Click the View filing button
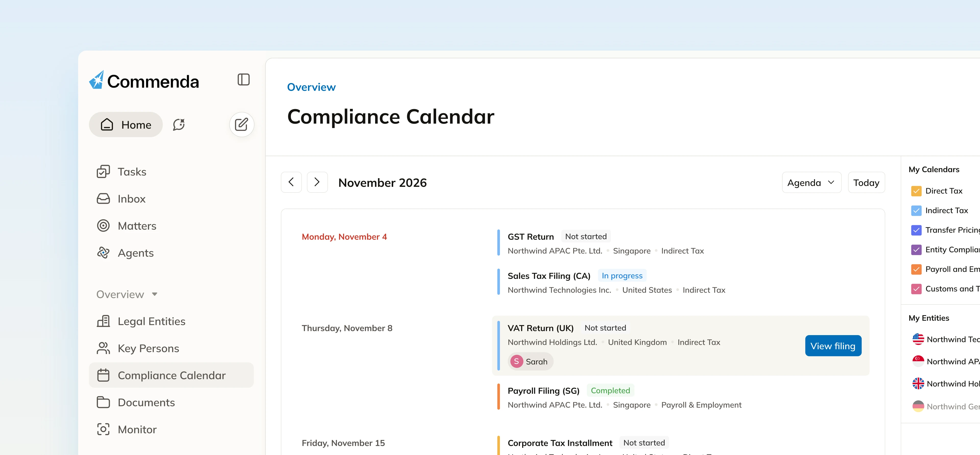This screenshot has height=455, width=980. click(x=833, y=346)
